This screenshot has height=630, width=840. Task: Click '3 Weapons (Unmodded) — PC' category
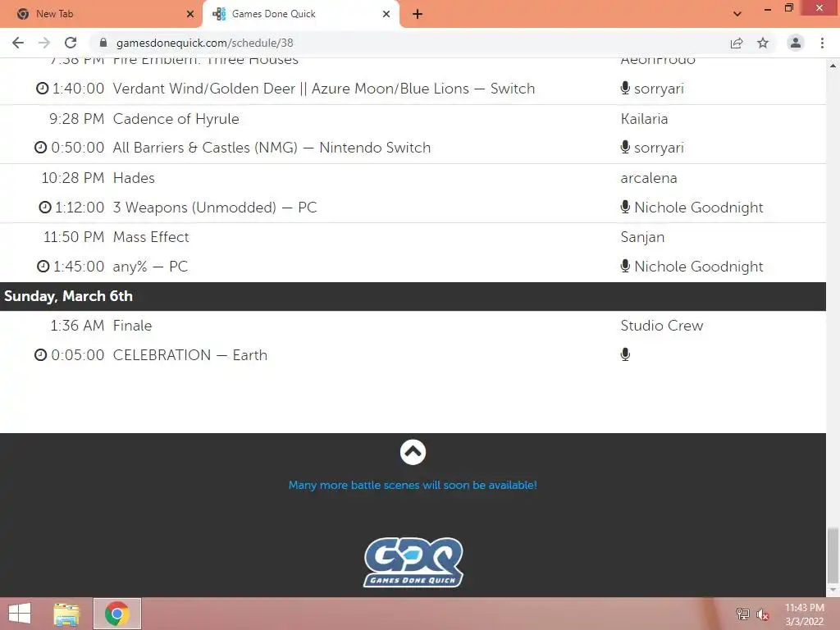point(215,208)
